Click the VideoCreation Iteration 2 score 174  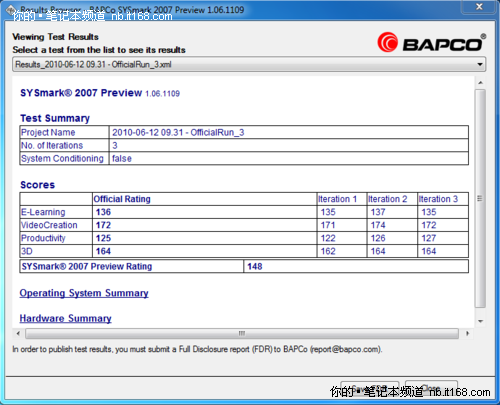pyautogui.click(x=378, y=225)
